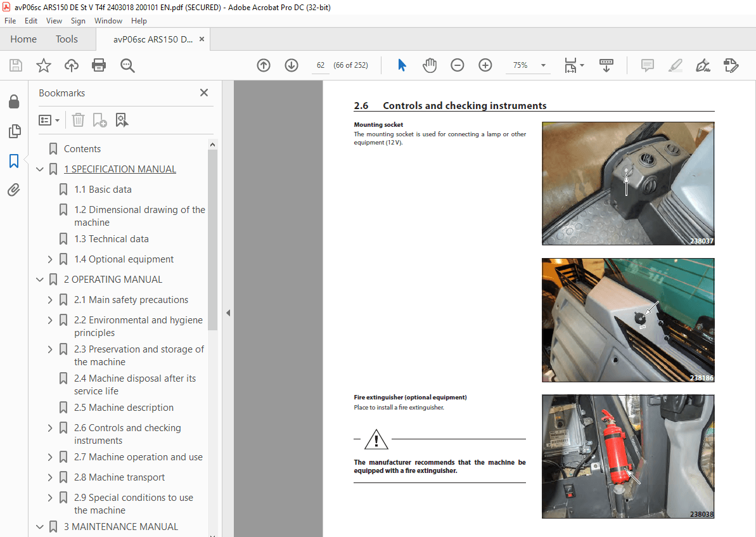
Task: Close the Bookmarks panel with X
Action: [x=204, y=93]
